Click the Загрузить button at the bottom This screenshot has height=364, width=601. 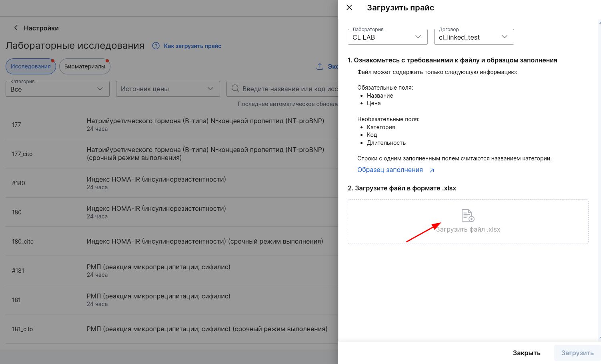click(x=577, y=353)
